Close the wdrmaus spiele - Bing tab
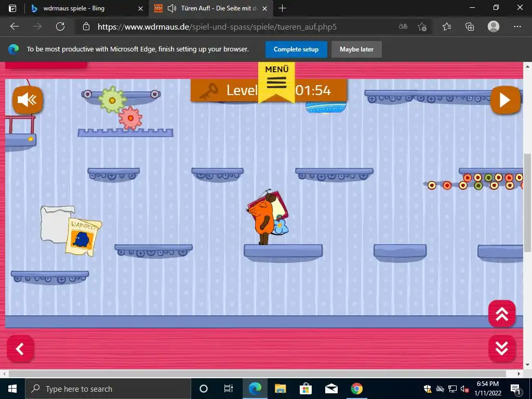532x399 pixels. 140,8
